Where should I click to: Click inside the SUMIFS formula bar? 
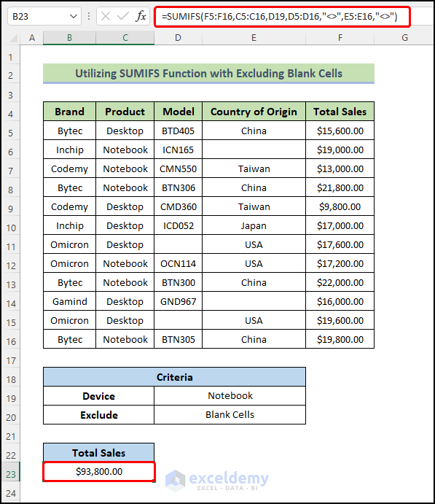point(282,16)
